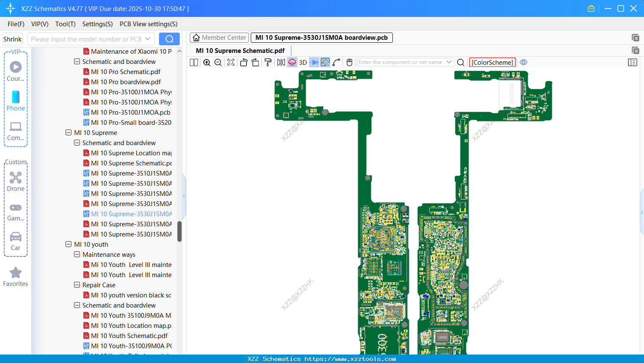Viewport: 644px width, 363px height.
Task: Collapse the MI 10 Supreme tree node
Action: pos(69,132)
